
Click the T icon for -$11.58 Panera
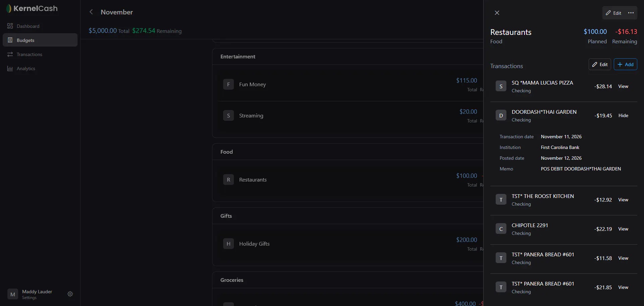click(501, 258)
